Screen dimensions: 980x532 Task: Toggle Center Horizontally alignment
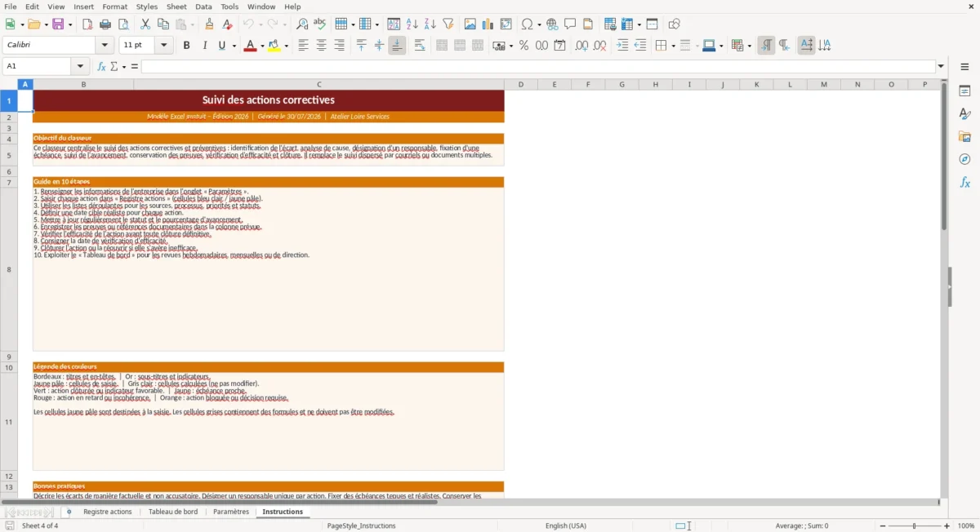coord(321,46)
